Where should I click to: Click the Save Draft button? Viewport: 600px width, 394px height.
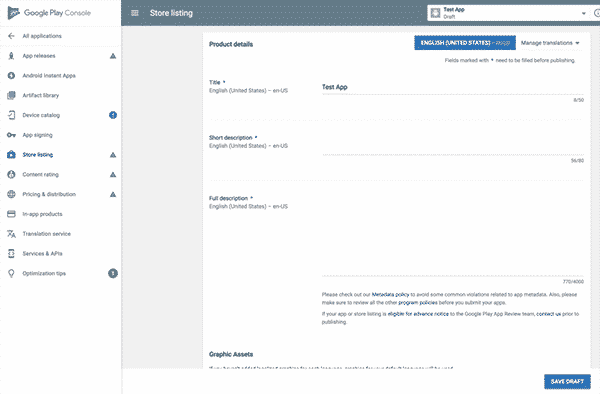tap(567, 381)
